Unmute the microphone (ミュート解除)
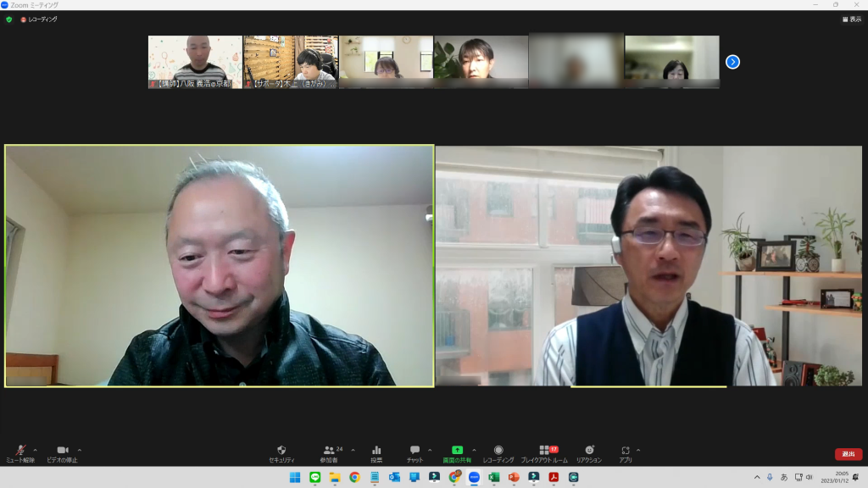Screen dimensions: 868x488 tap(20, 452)
